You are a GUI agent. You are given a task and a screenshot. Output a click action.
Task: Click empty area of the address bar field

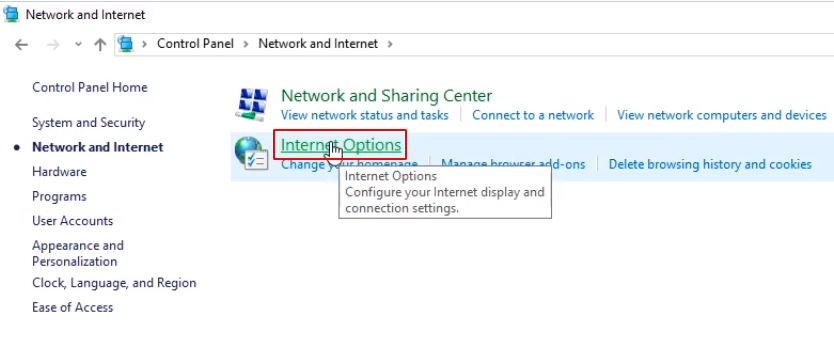(x=612, y=44)
